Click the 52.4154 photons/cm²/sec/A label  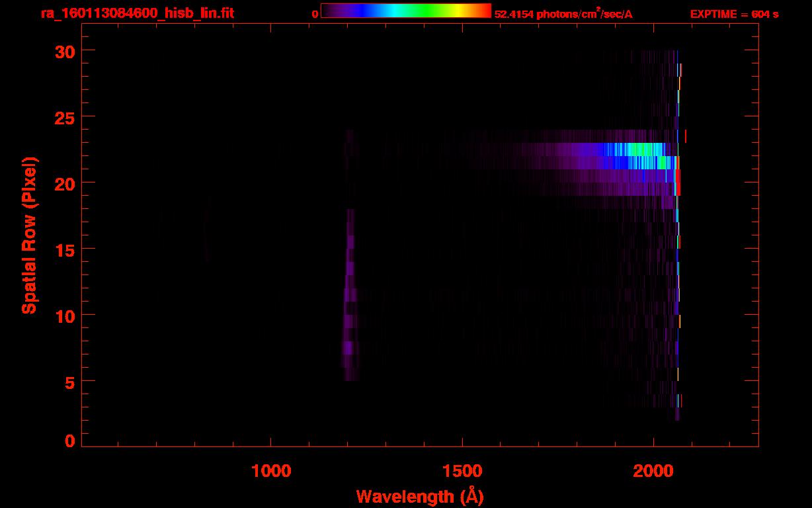(x=563, y=14)
